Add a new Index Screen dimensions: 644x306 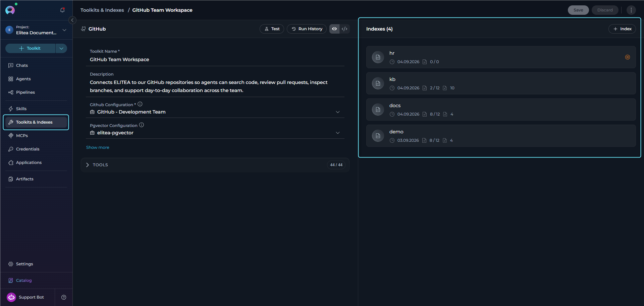(x=622, y=29)
